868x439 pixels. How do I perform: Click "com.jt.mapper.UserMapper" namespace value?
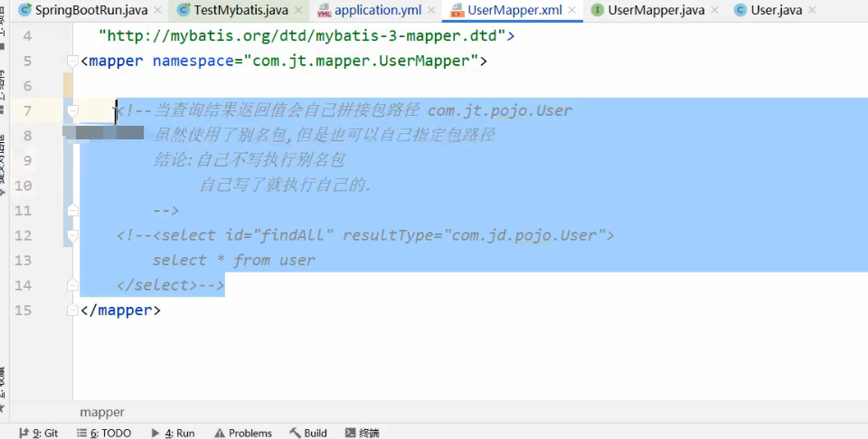point(361,61)
